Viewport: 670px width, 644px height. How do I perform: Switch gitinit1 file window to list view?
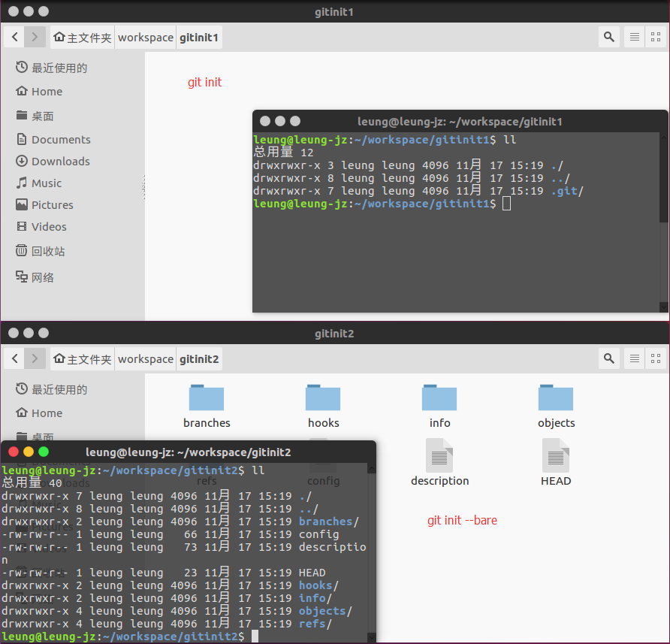pos(635,37)
